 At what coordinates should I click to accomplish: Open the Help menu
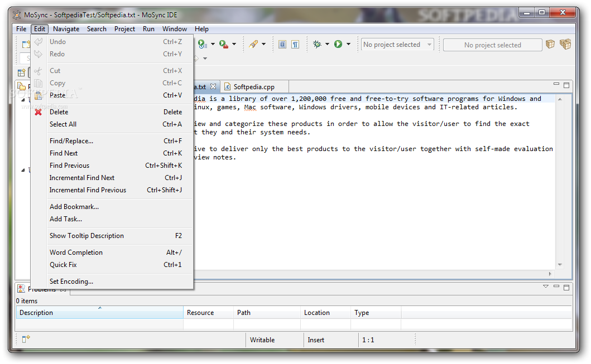201,29
